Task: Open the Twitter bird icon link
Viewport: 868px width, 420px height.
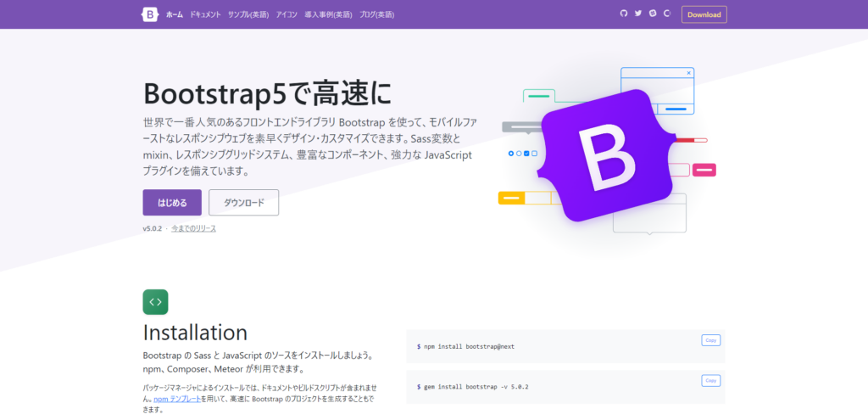Action: tap(638, 14)
